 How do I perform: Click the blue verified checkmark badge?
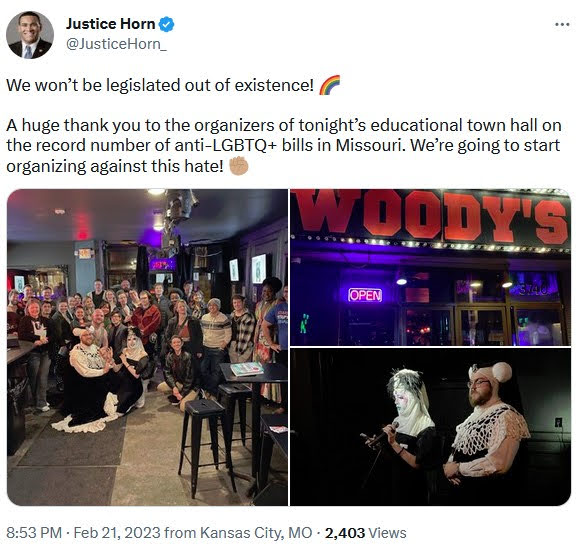coord(166,24)
